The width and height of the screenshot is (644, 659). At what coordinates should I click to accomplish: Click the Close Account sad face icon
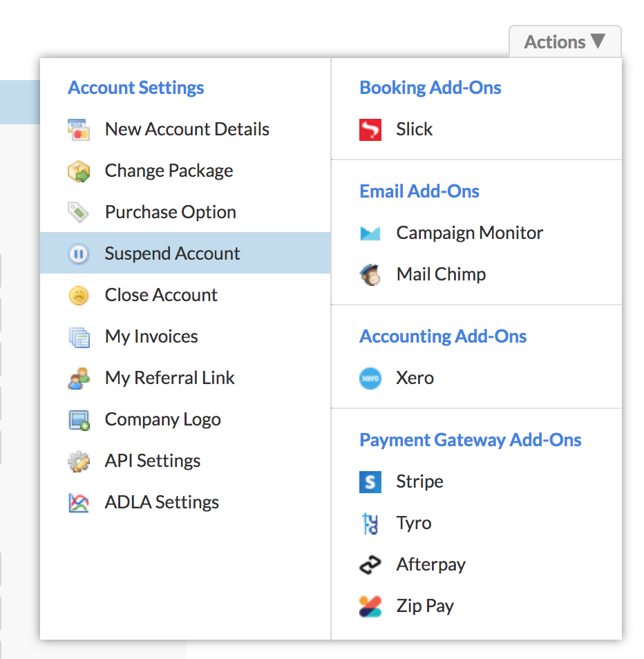pos(79,296)
